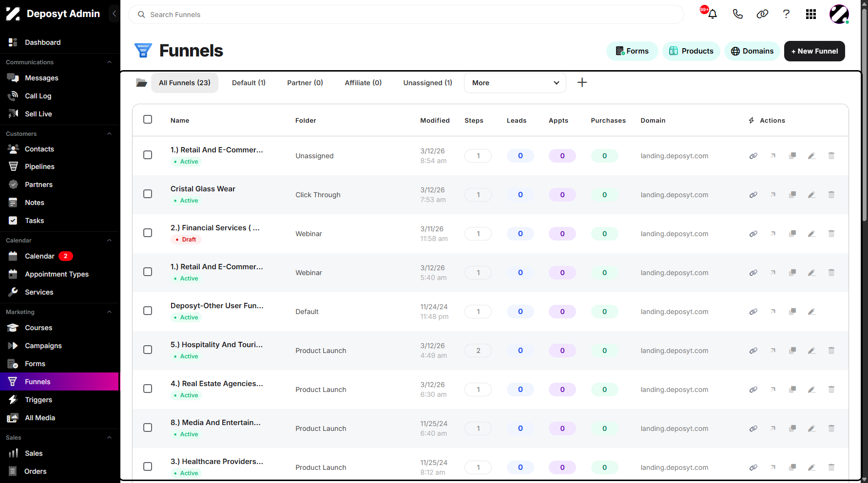Open the Forms button in header
The image size is (868, 483).
click(632, 51)
